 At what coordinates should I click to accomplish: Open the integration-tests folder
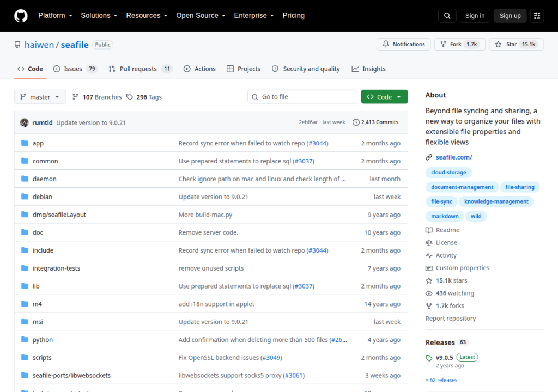click(56, 268)
